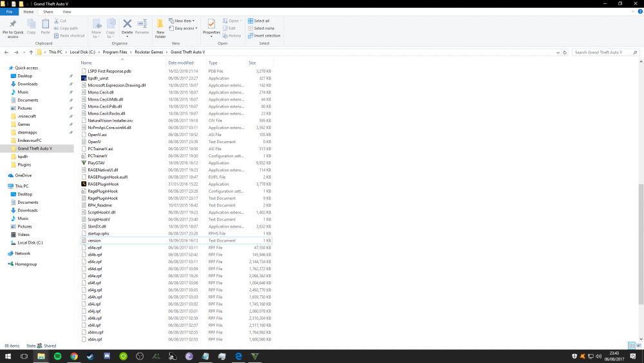
Task: Click the Edit ribbon button
Action: (229, 28)
